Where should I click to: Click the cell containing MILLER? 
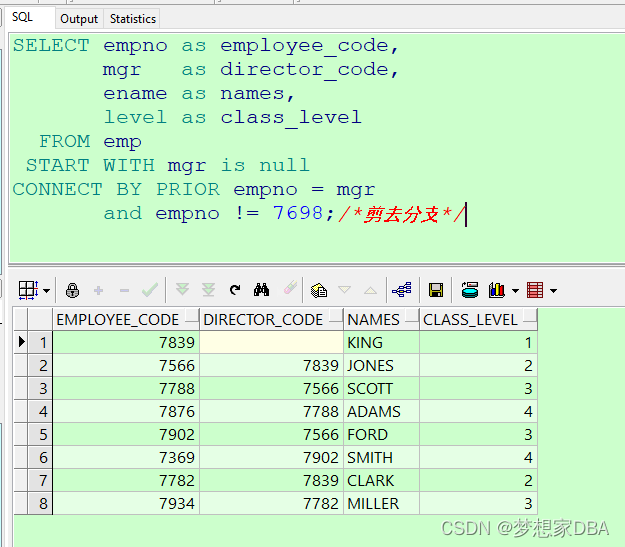pyautogui.click(x=381, y=504)
